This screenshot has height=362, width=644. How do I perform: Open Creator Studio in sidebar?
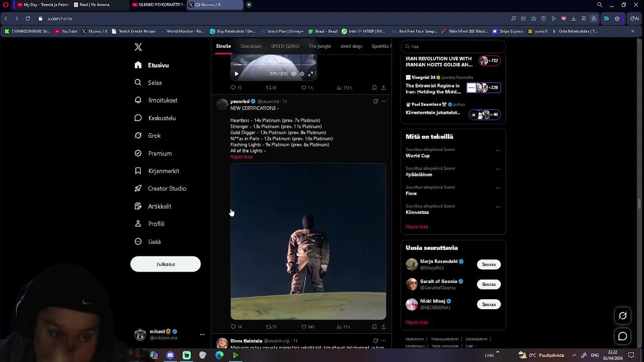[160, 189]
